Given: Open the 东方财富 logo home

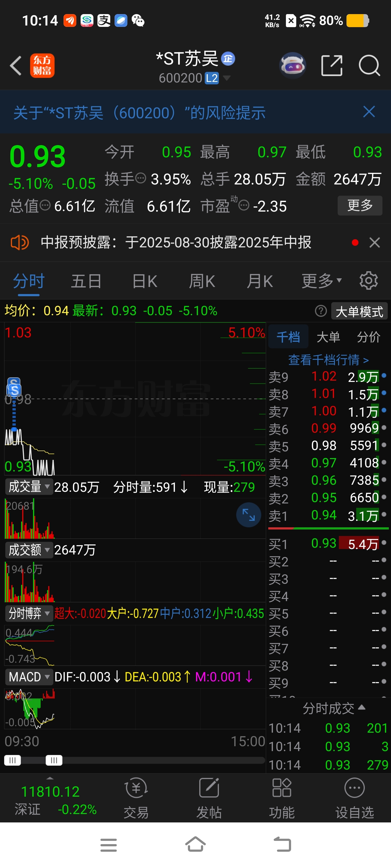Looking at the screenshot, I should point(42,65).
